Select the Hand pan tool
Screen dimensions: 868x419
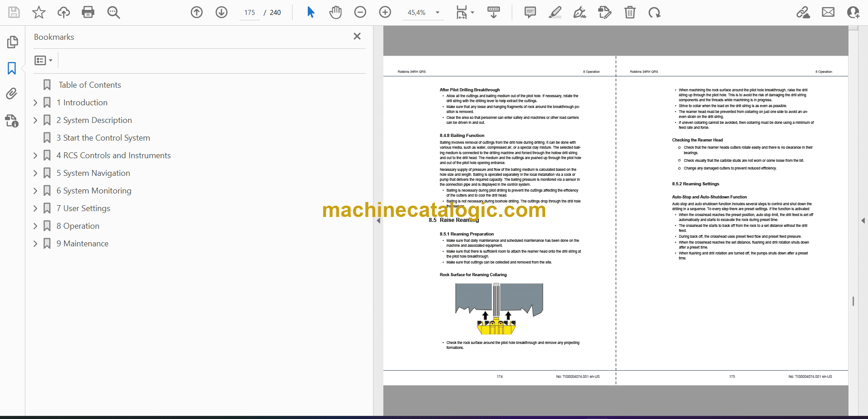(x=335, y=12)
